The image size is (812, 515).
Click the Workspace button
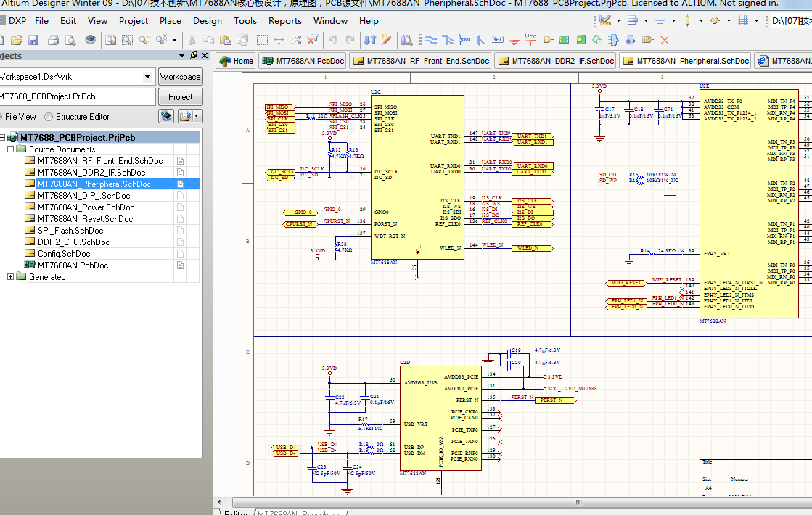(180, 77)
